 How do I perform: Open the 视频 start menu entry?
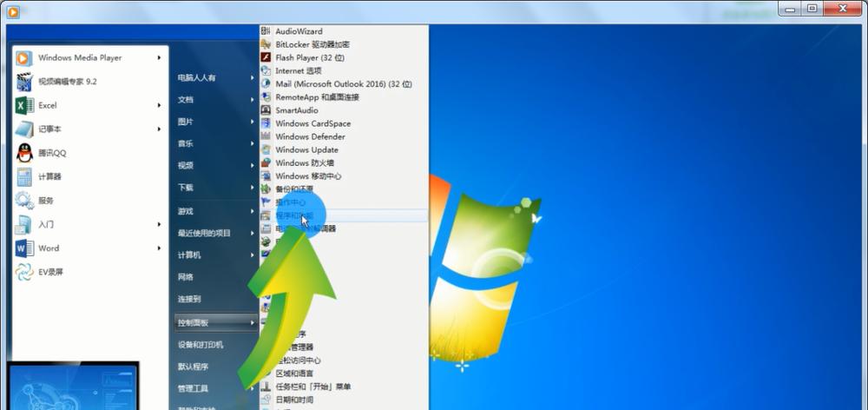click(216, 166)
